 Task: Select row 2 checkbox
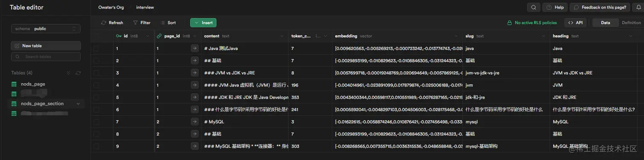[97, 61]
